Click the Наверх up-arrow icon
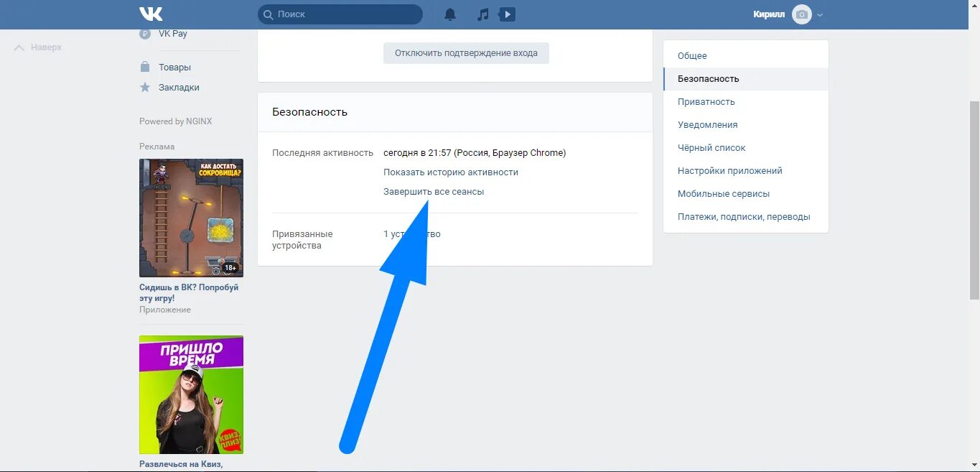This screenshot has width=980, height=472. click(x=19, y=47)
